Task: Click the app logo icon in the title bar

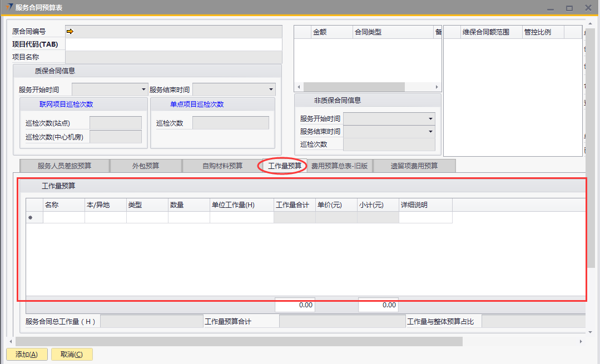Action: 8,7
